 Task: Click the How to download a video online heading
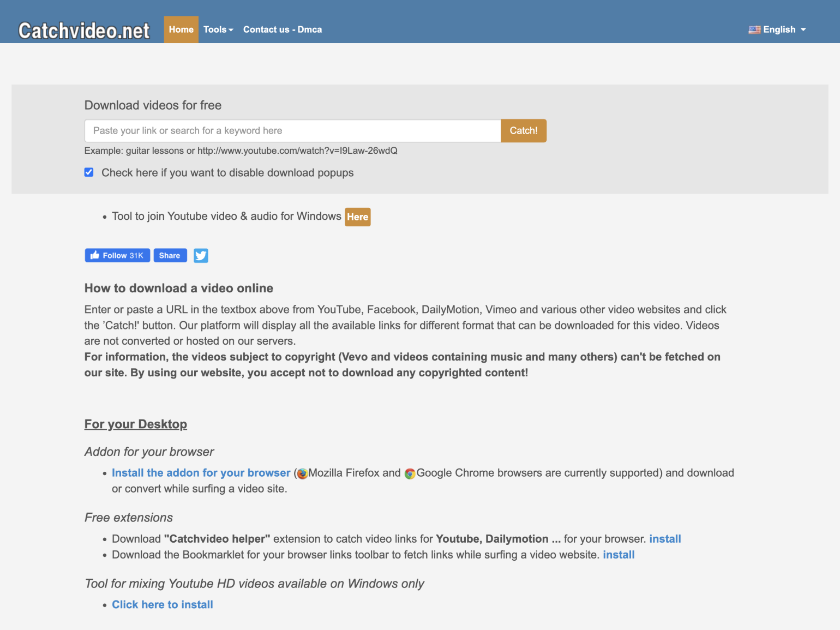[179, 288]
